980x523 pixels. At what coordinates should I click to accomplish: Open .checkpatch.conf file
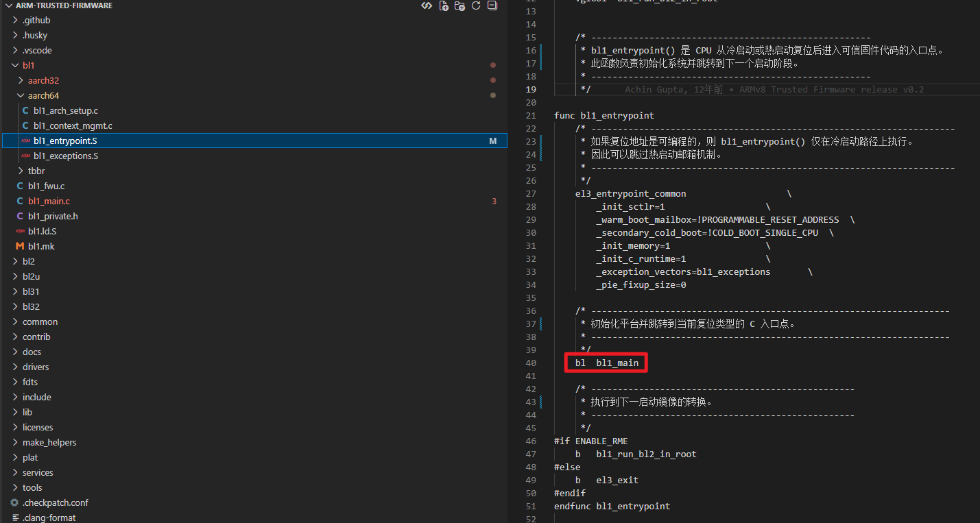pyautogui.click(x=56, y=503)
